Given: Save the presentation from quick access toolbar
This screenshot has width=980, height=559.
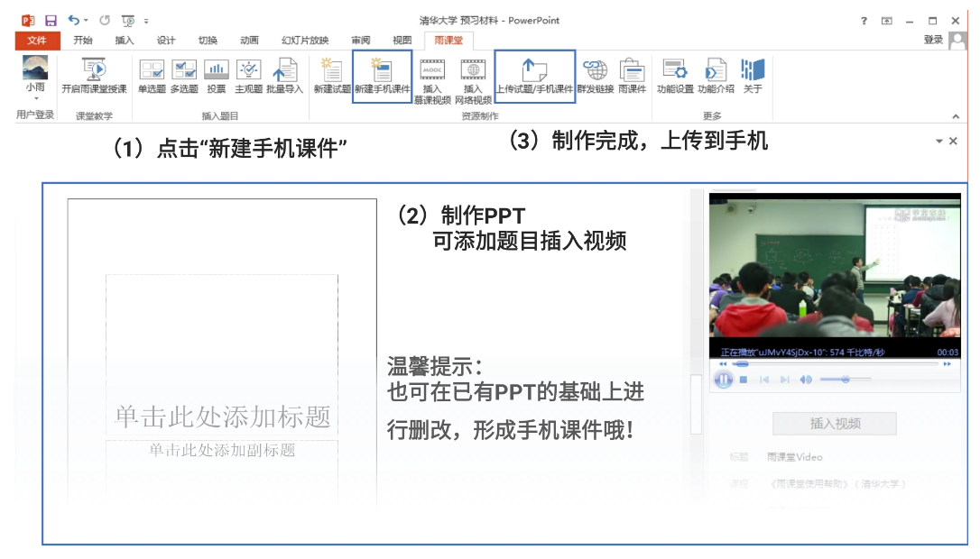Looking at the screenshot, I should coord(51,21).
